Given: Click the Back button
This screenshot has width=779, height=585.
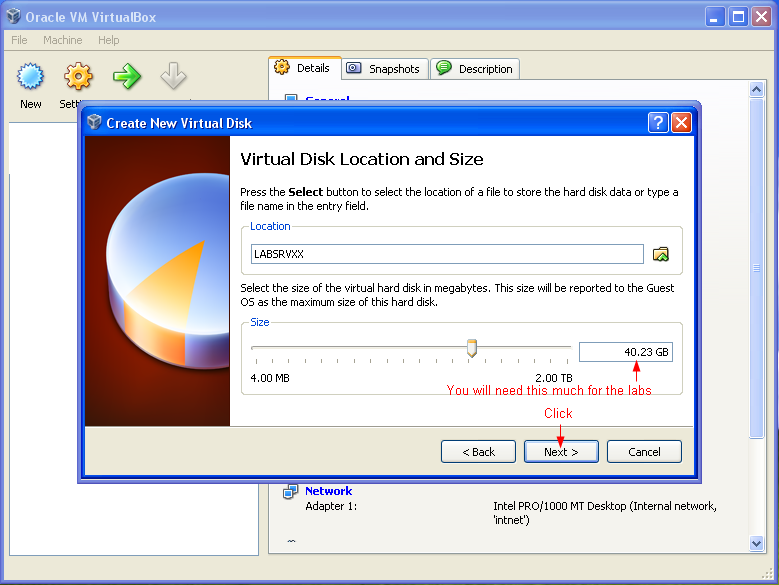Looking at the screenshot, I should pyautogui.click(x=478, y=451).
